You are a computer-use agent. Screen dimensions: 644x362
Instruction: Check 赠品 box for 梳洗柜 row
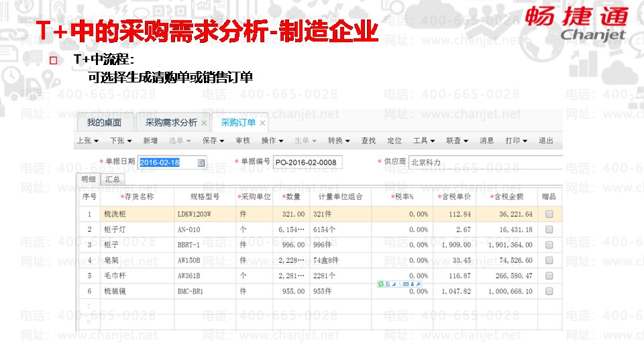[x=549, y=214]
